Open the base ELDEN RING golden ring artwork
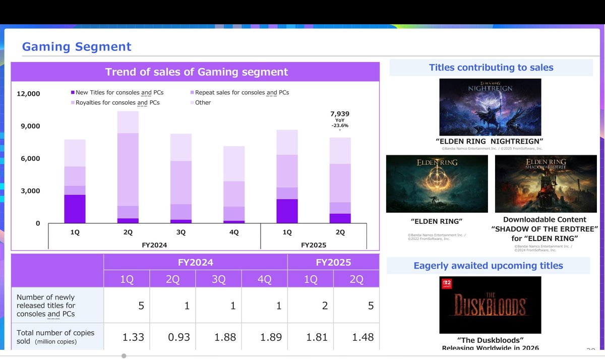 pyautogui.click(x=437, y=184)
